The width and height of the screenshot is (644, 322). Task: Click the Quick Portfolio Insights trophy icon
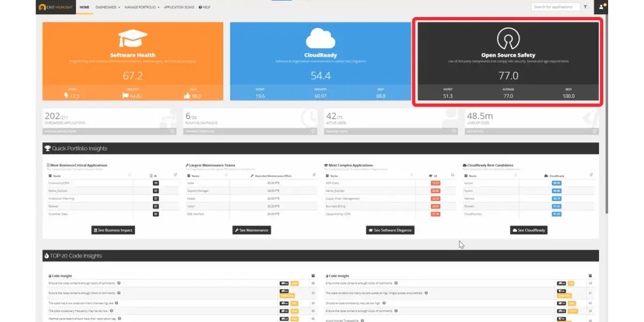point(48,148)
